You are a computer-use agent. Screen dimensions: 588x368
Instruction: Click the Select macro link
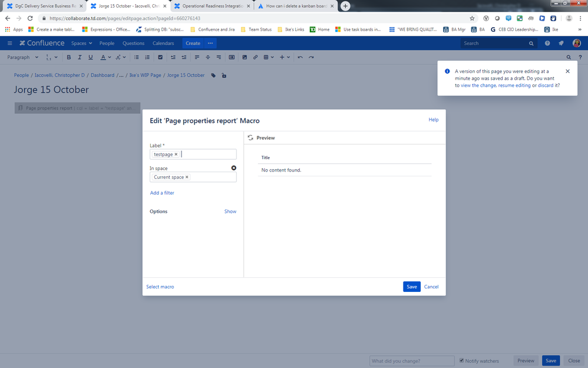coord(160,287)
